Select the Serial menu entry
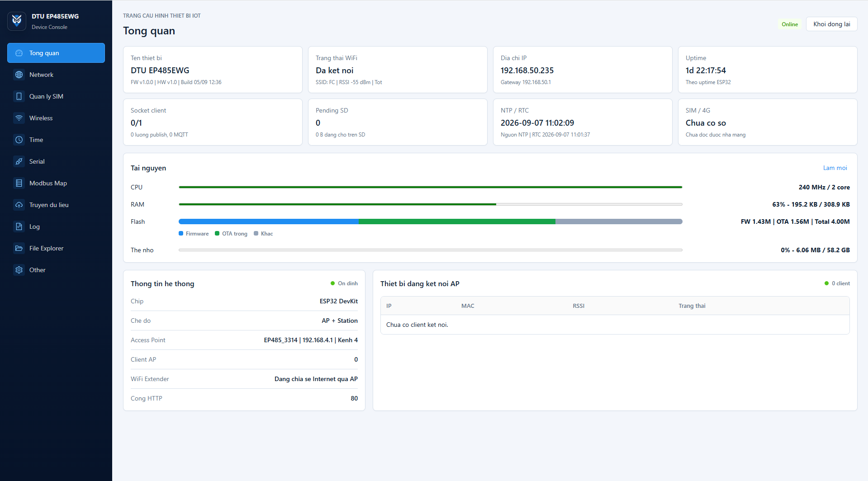This screenshot has height=481, width=868. point(56,161)
